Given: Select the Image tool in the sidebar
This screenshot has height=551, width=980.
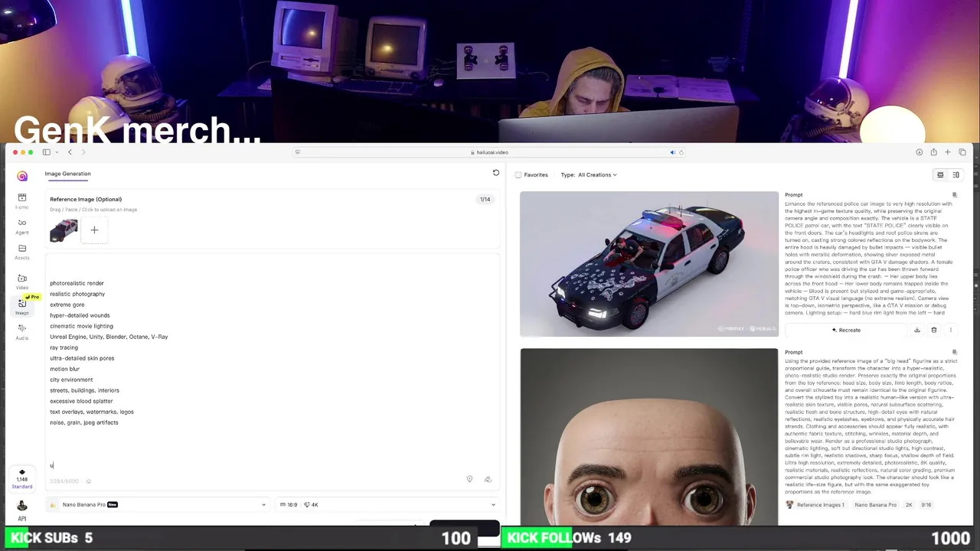Looking at the screenshot, I should click(x=22, y=306).
